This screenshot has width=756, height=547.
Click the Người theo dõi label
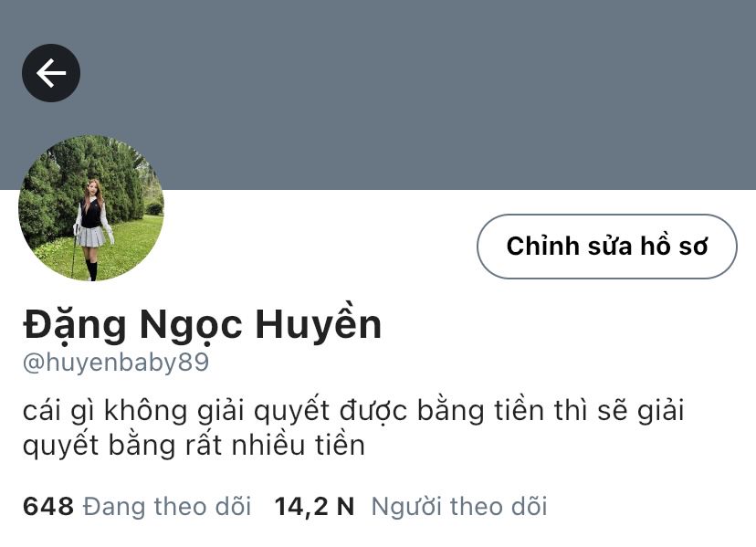(459, 507)
